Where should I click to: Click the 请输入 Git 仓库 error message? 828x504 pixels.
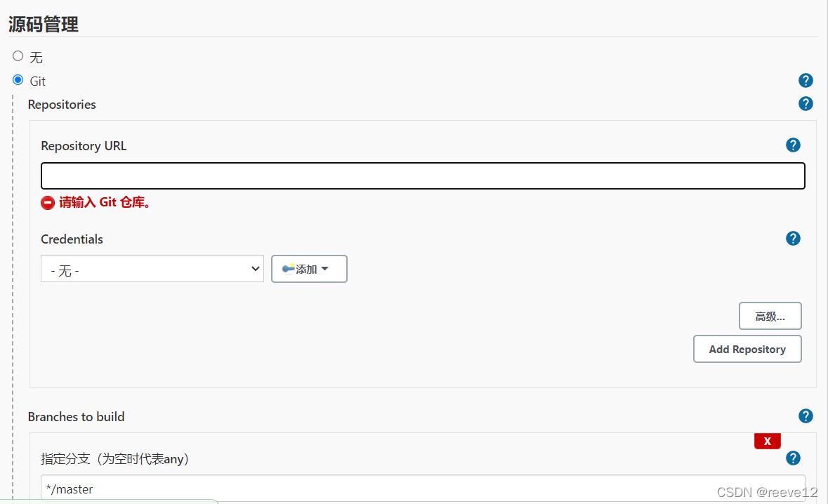pyautogui.click(x=105, y=203)
